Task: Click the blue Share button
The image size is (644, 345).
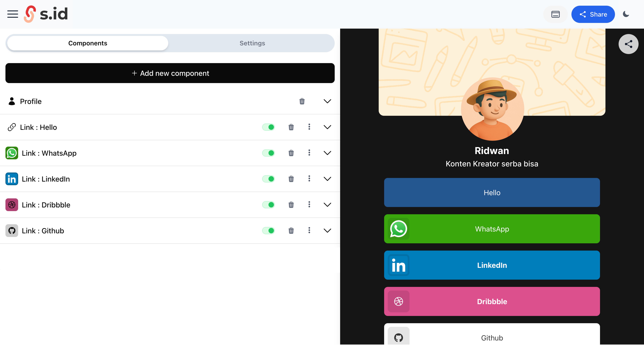Action: (x=593, y=14)
